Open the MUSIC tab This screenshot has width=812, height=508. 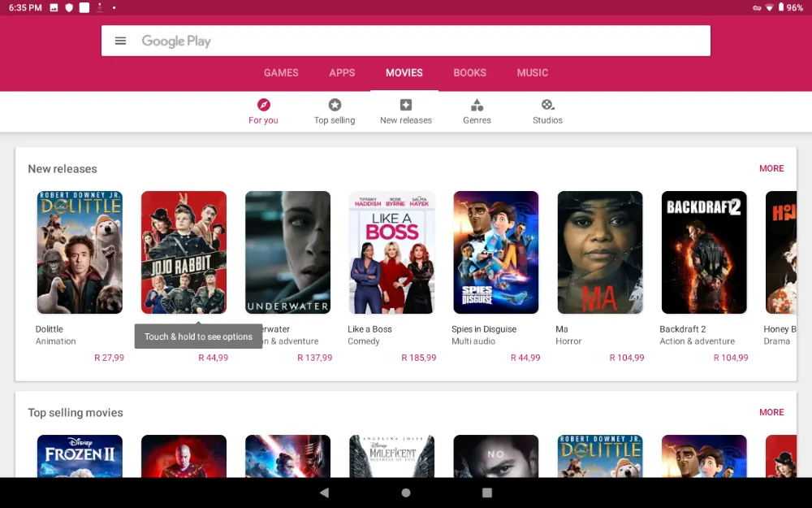532,72
